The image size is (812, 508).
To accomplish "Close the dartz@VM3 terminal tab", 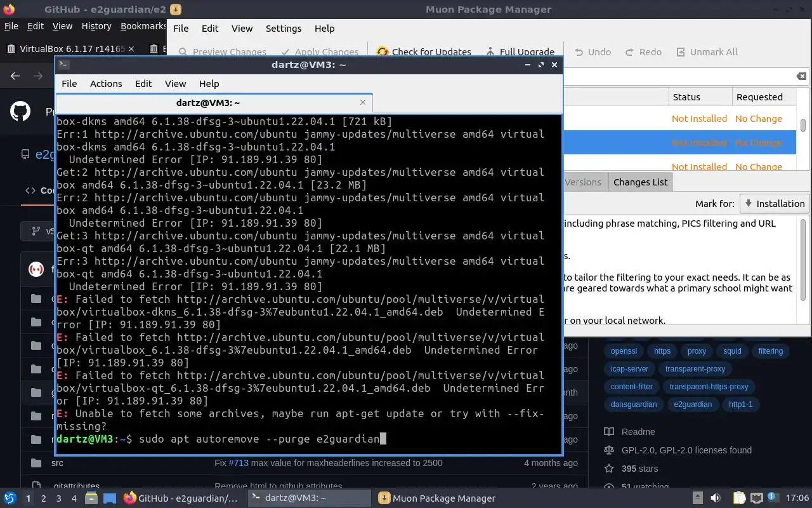I will (363, 102).
